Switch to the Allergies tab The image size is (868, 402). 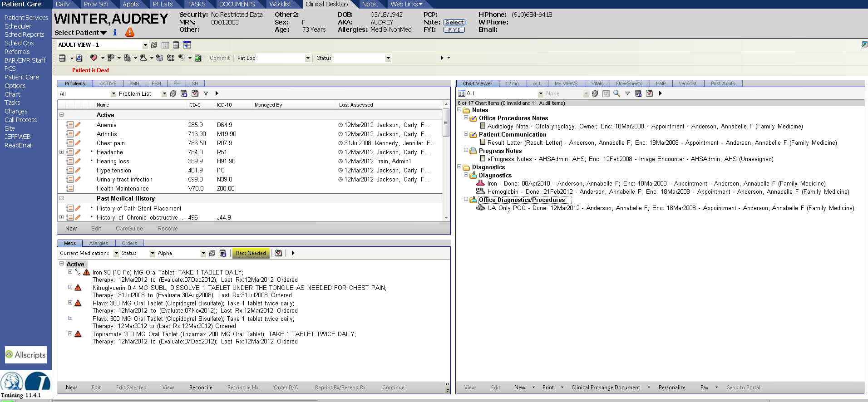point(99,243)
